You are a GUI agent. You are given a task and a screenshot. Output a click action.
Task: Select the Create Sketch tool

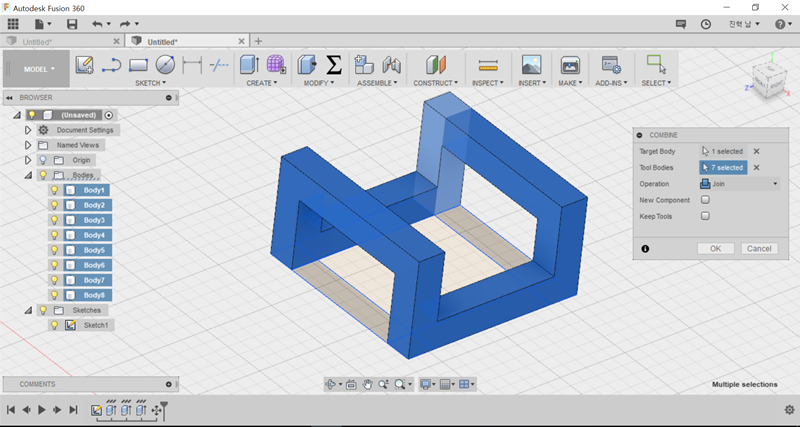(84, 65)
